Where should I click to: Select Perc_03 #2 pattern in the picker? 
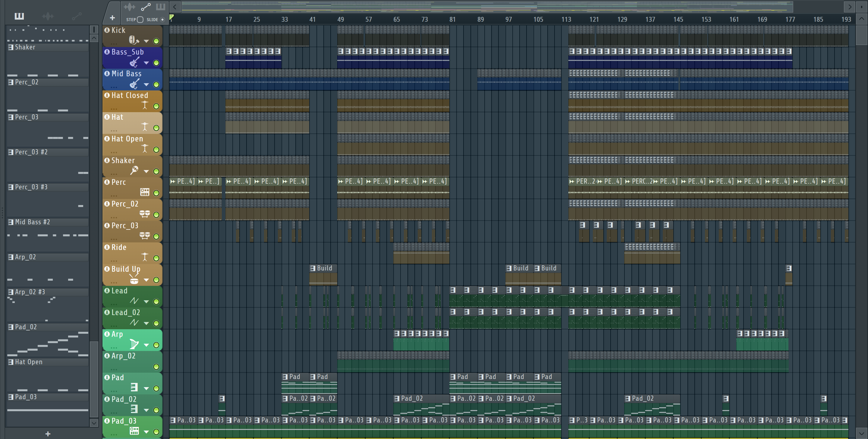(48, 152)
